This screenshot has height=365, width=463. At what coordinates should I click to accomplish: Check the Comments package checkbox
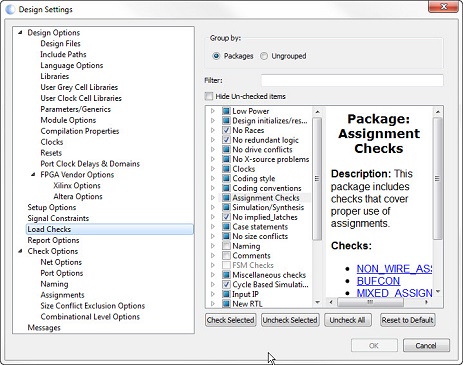pos(226,256)
